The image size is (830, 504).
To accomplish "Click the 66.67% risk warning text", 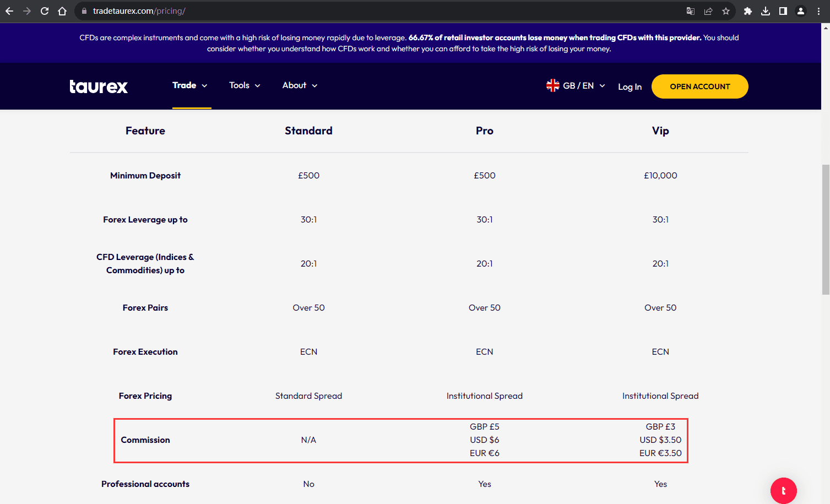I will (555, 37).
